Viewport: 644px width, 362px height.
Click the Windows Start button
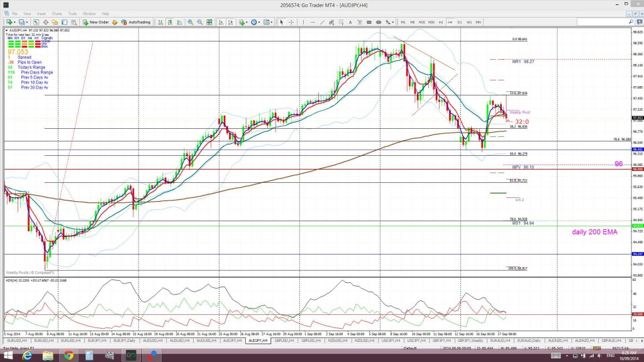pyautogui.click(x=8, y=356)
